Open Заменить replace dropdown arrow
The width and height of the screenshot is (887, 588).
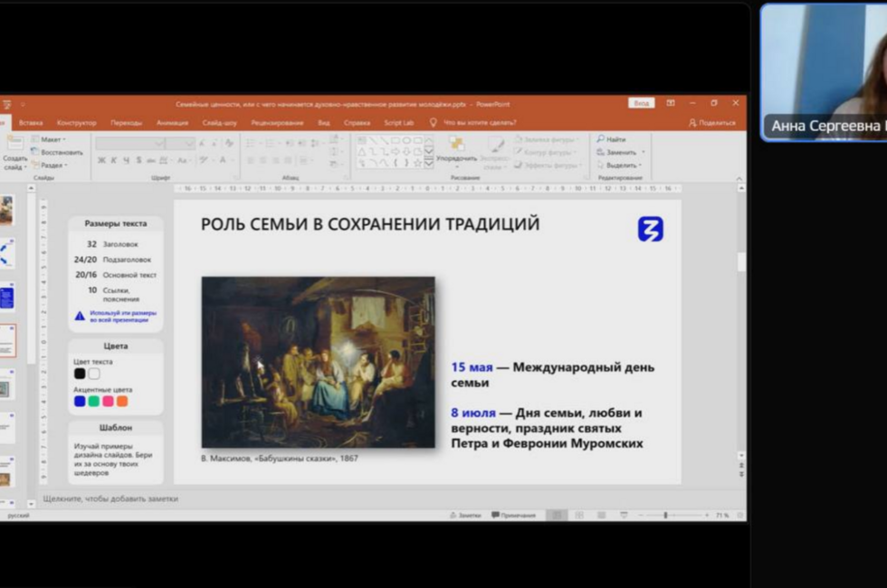[644, 152]
